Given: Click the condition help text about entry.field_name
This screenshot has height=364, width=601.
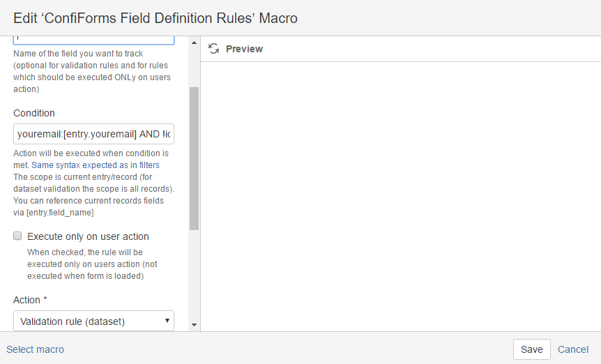Looking at the screenshot, I should click(x=89, y=206).
